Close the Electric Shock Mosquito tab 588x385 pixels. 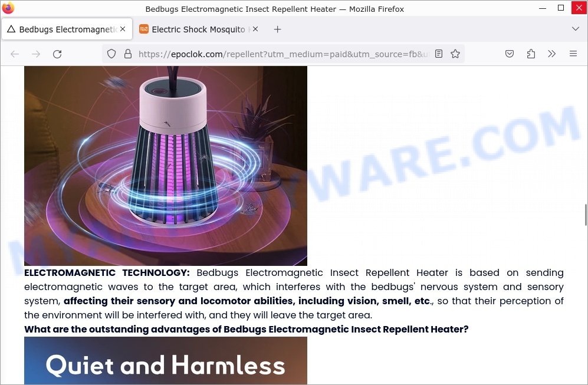255,29
